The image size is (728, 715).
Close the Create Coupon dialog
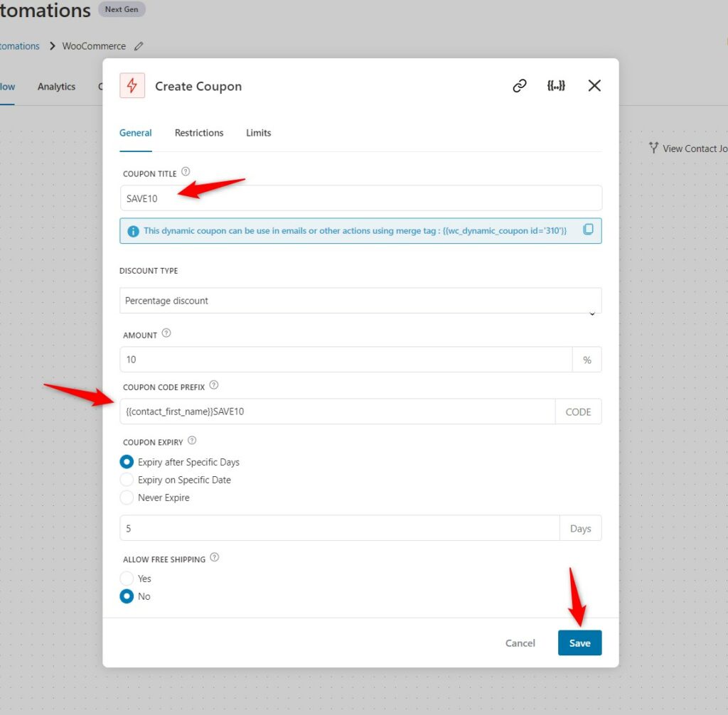594,86
